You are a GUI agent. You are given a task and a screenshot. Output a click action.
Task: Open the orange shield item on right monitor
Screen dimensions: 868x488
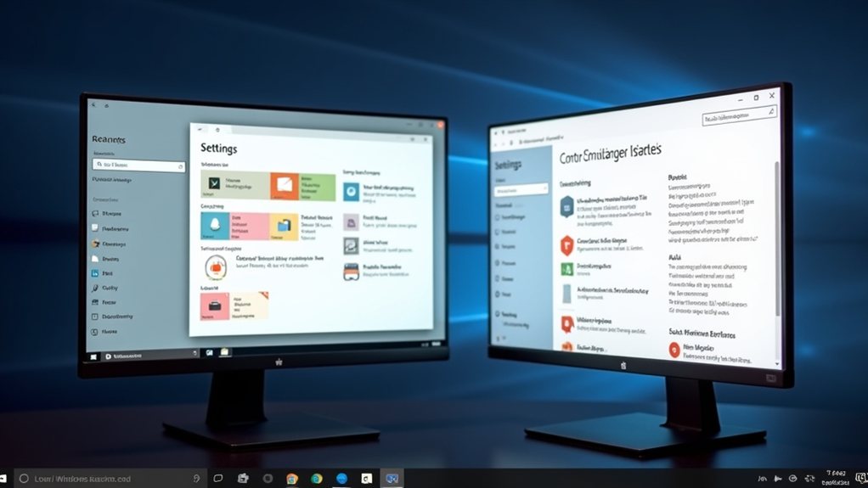[567, 245]
